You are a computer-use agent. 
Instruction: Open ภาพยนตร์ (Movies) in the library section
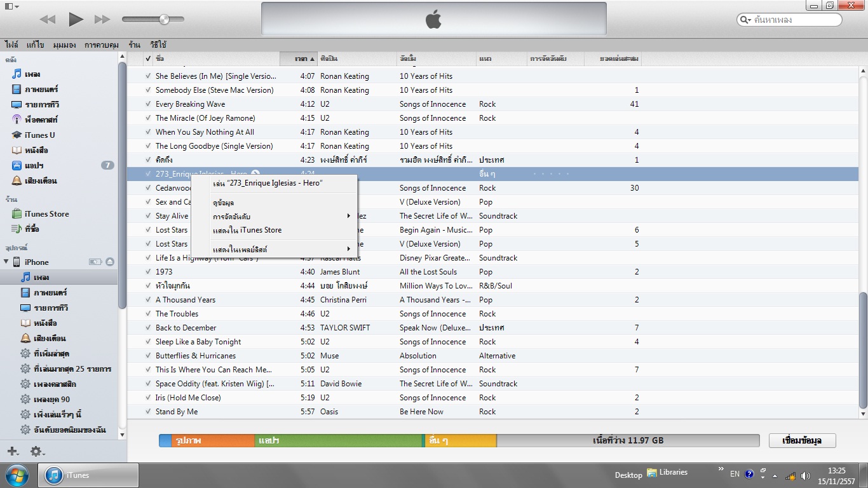tap(41, 89)
